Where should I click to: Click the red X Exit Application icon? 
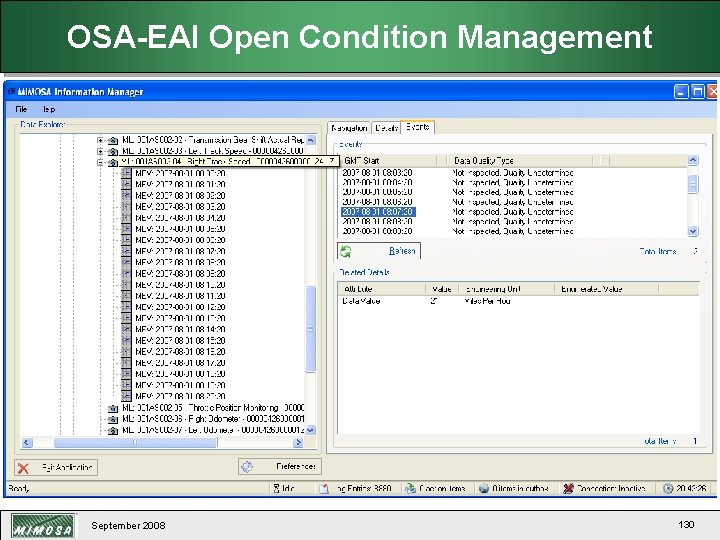pos(23,468)
